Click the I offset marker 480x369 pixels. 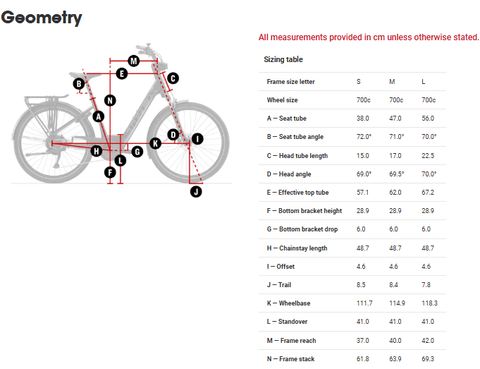coord(197,139)
